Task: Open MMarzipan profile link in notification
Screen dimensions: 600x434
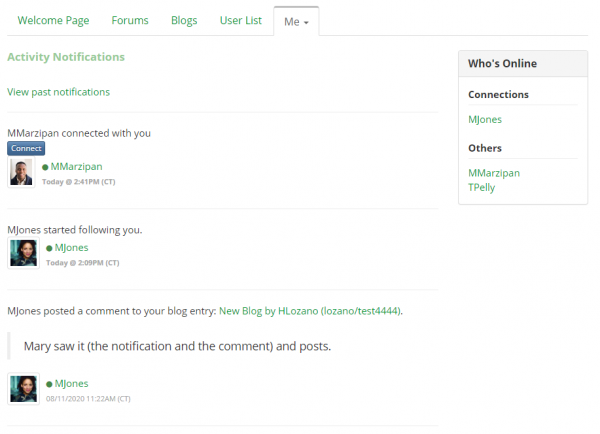Action: 77,166
